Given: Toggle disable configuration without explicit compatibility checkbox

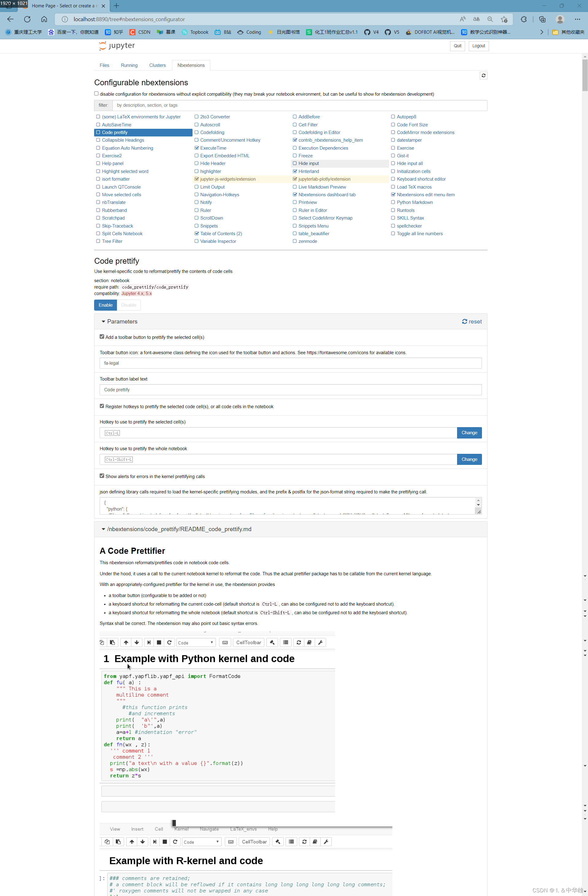Looking at the screenshot, I should 96,94.
